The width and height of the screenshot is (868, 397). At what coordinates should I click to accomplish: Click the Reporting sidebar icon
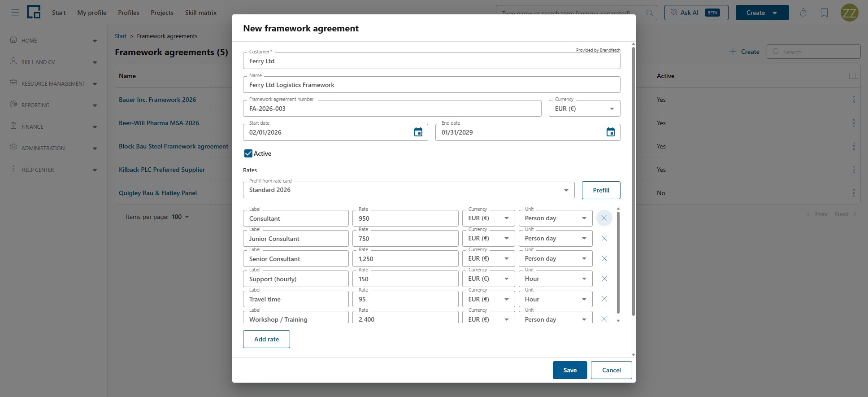coord(13,104)
